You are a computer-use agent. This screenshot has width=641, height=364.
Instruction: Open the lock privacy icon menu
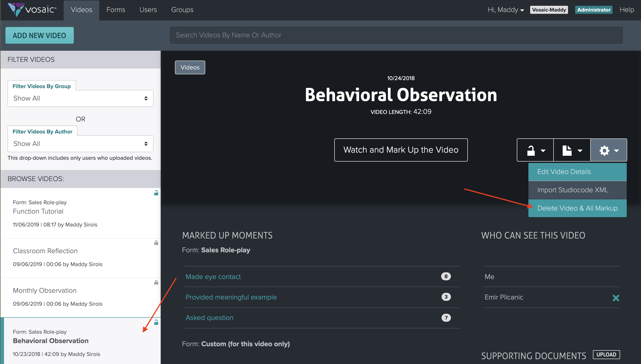(x=535, y=150)
